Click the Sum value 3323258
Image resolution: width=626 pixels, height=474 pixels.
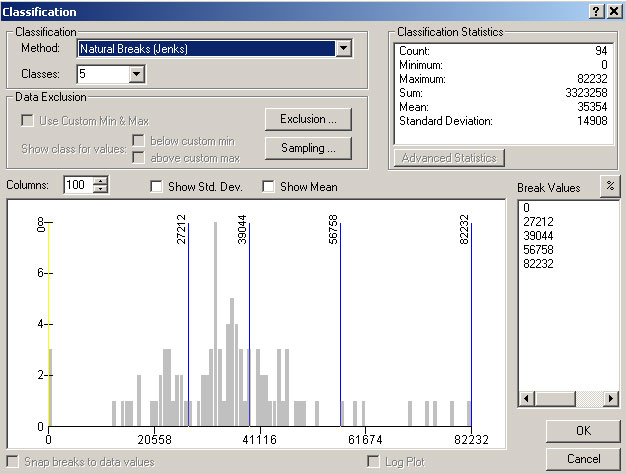tap(586, 93)
